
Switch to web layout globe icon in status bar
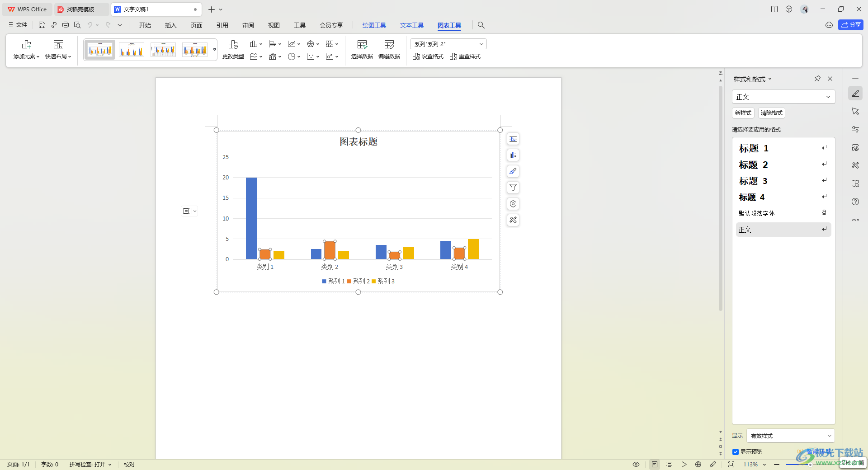click(698, 465)
